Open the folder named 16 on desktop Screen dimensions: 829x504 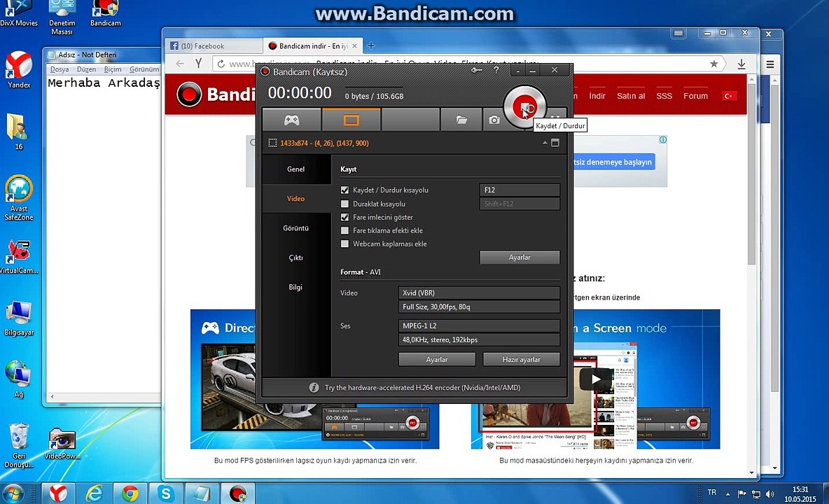(x=18, y=132)
